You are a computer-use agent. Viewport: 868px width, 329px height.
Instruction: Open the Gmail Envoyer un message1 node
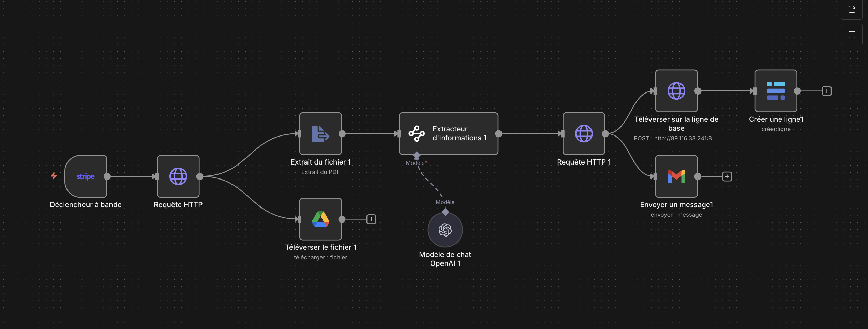pyautogui.click(x=676, y=176)
